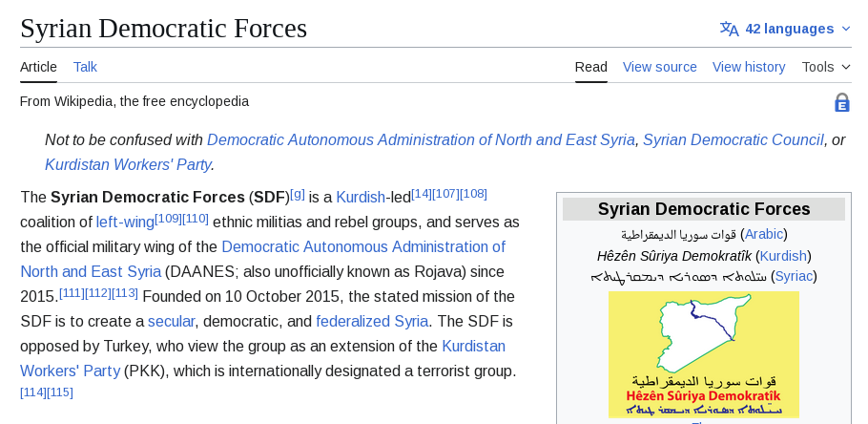The width and height of the screenshot is (868, 424).
Task: Jump to citation [107]
Action: tap(445, 194)
